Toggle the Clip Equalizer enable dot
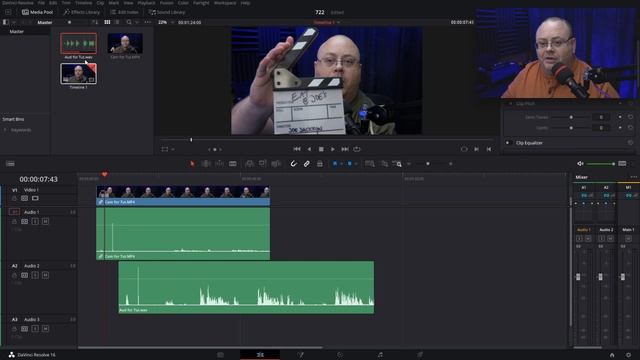 (507, 143)
